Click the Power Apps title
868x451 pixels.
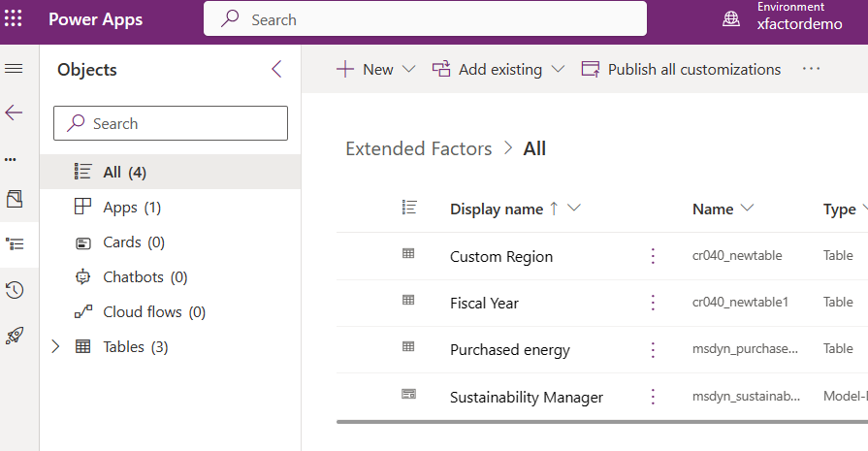click(96, 18)
